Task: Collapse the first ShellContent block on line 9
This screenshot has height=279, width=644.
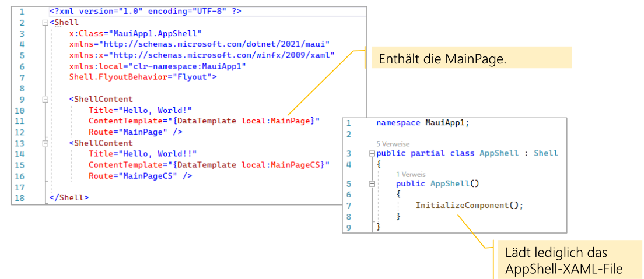Action: coord(45,100)
